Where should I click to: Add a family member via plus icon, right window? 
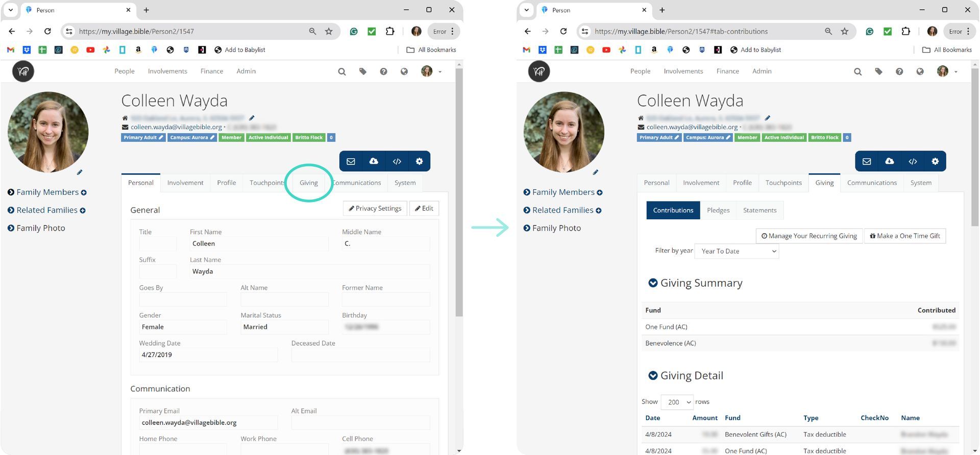tap(600, 193)
